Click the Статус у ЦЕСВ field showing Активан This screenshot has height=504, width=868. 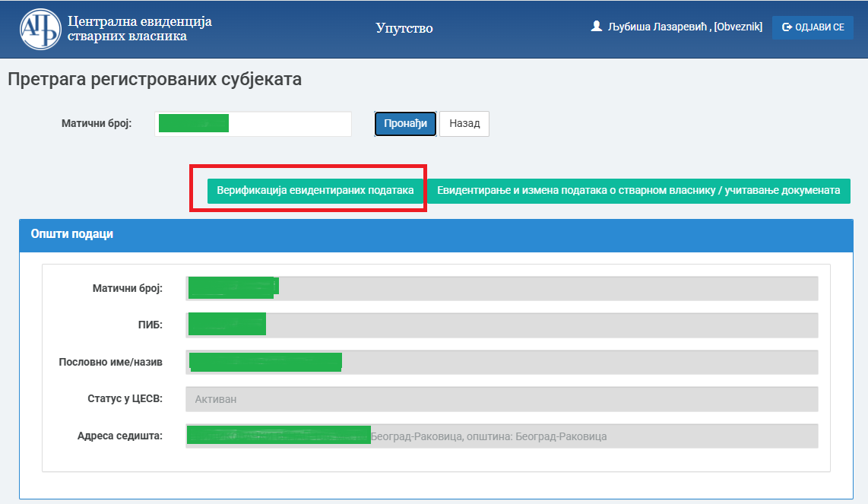502,399
